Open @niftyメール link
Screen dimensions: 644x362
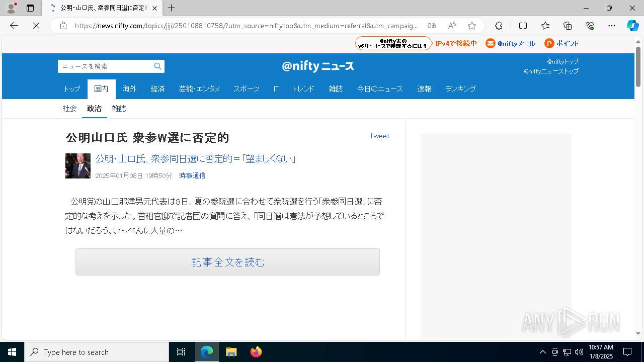point(510,44)
